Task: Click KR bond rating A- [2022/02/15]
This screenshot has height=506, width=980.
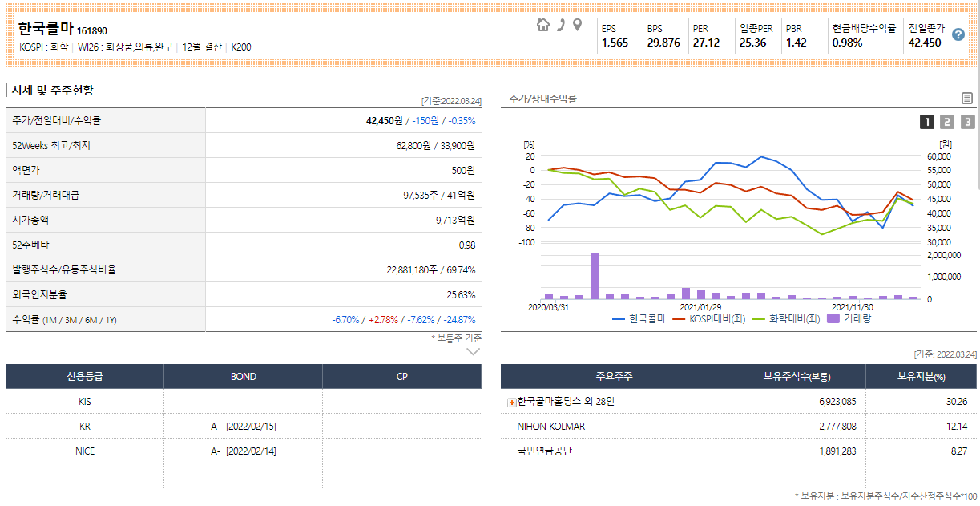Action: point(244,426)
